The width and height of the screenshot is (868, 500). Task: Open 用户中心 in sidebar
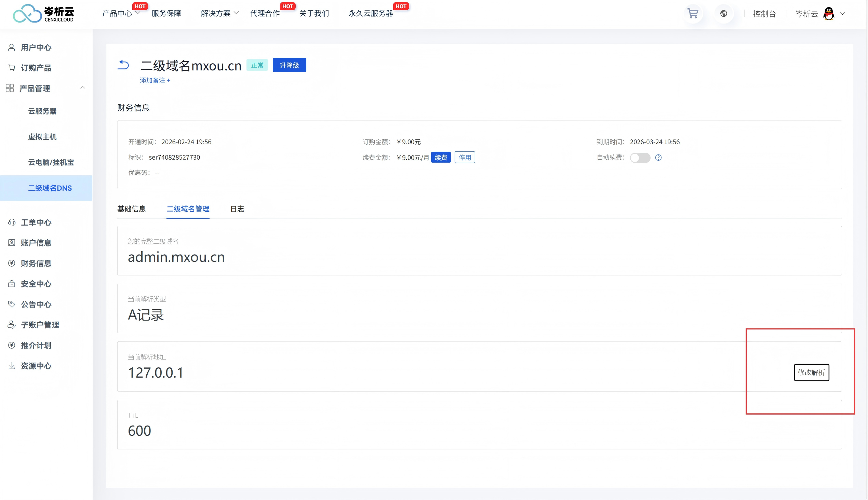[36, 48]
